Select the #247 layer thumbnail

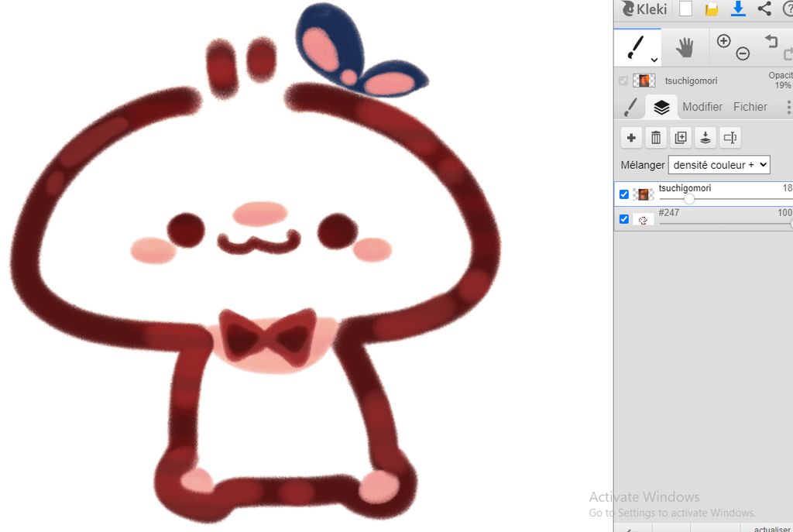click(644, 220)
